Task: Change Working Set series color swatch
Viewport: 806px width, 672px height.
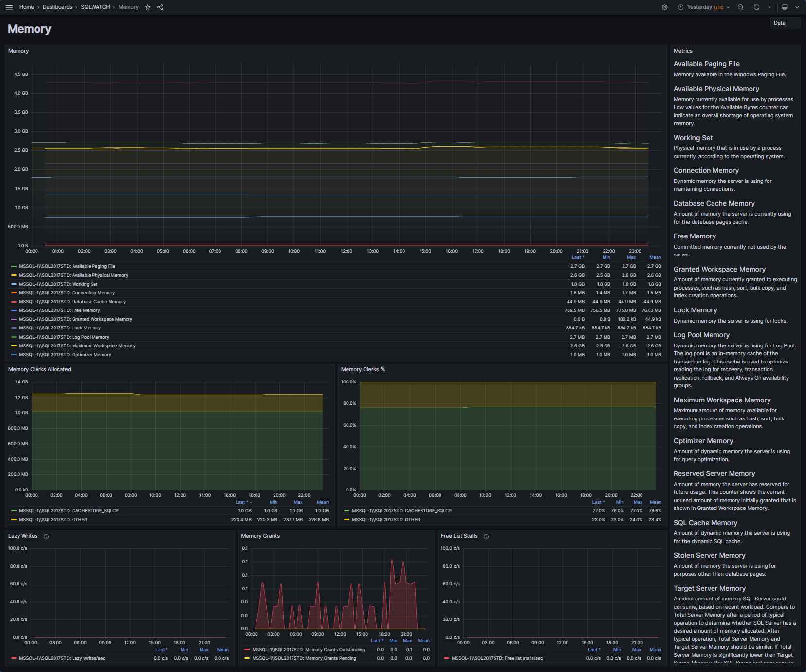Action: (14, 284)
